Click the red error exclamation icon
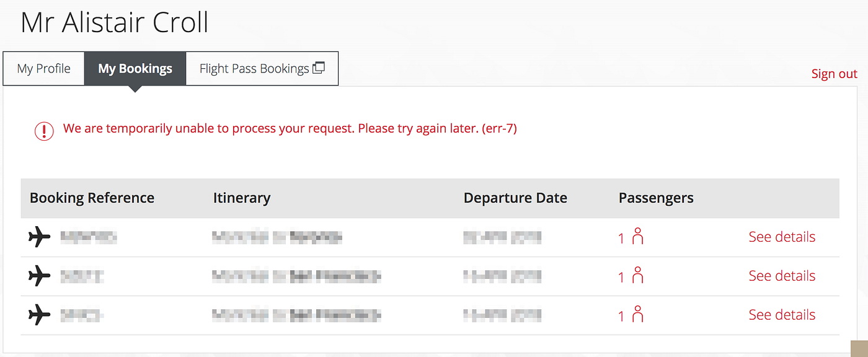 click(x=44, y=130)
